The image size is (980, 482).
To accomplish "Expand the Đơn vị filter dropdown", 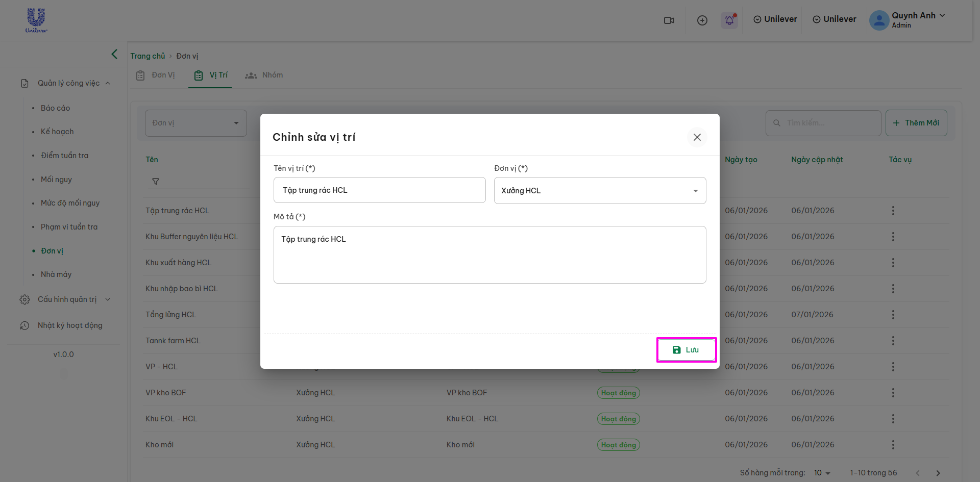I will pos(195,123).
